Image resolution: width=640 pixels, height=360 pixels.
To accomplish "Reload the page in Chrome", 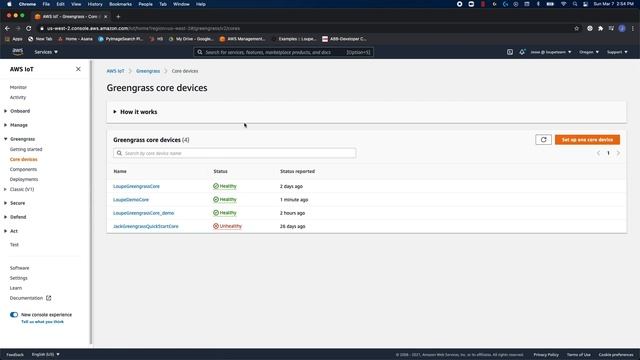I will click(x=29, y=28).
